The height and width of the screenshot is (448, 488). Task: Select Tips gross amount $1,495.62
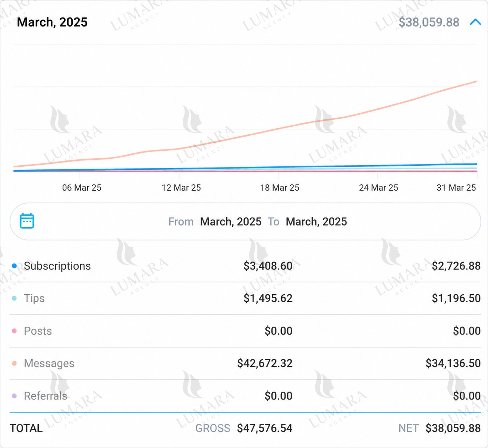(x=268, y=298)
